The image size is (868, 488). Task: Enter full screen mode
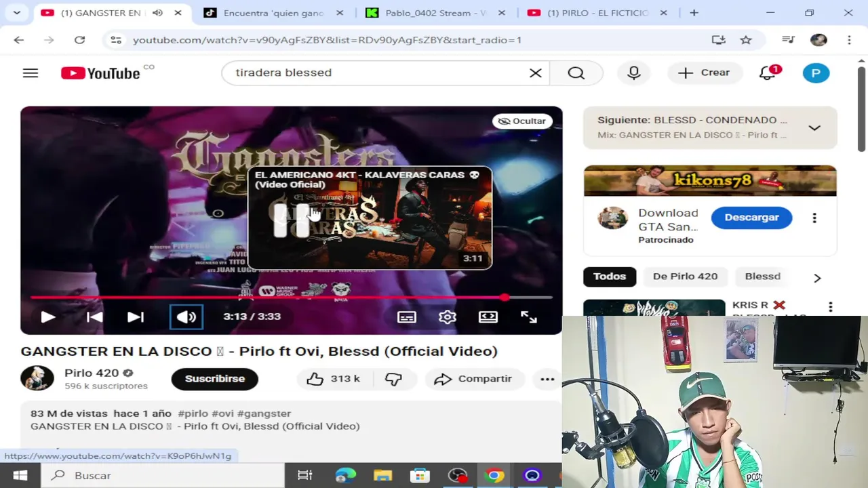pyautogui.click(x=528, y=317)
